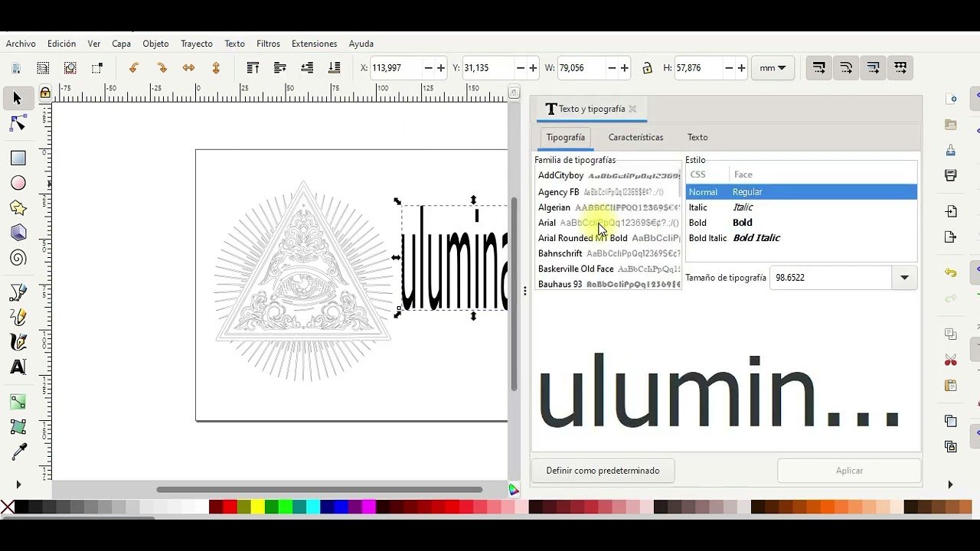
Task: Toggle scale rounded corners in rectangles
Action: pos(846,68)
